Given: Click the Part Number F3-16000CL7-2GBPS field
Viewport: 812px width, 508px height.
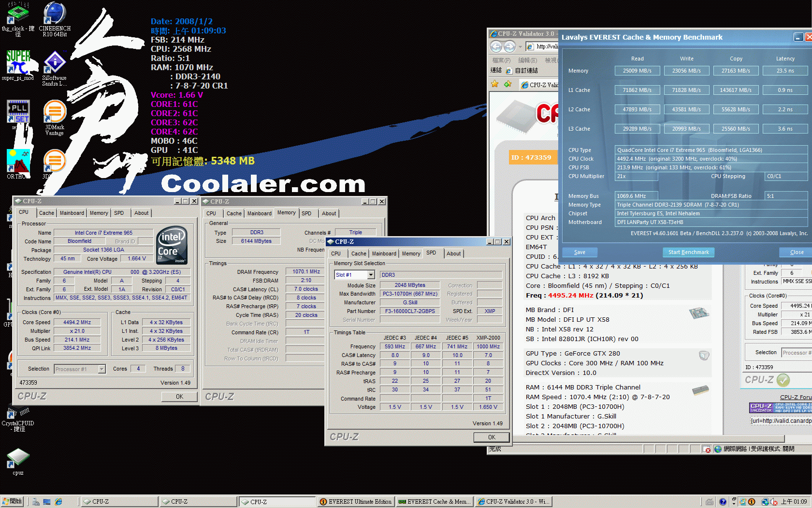Looking at the screenshot, I should 410,311.
